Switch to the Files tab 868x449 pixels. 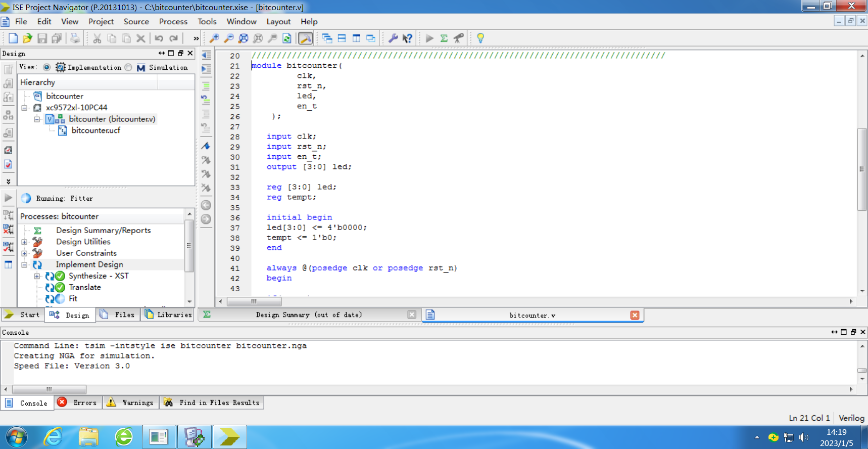pos(118,315)
